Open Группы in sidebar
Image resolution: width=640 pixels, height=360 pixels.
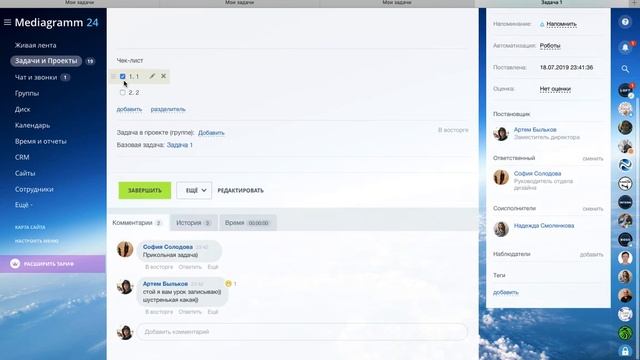click(x=27, y=93)
